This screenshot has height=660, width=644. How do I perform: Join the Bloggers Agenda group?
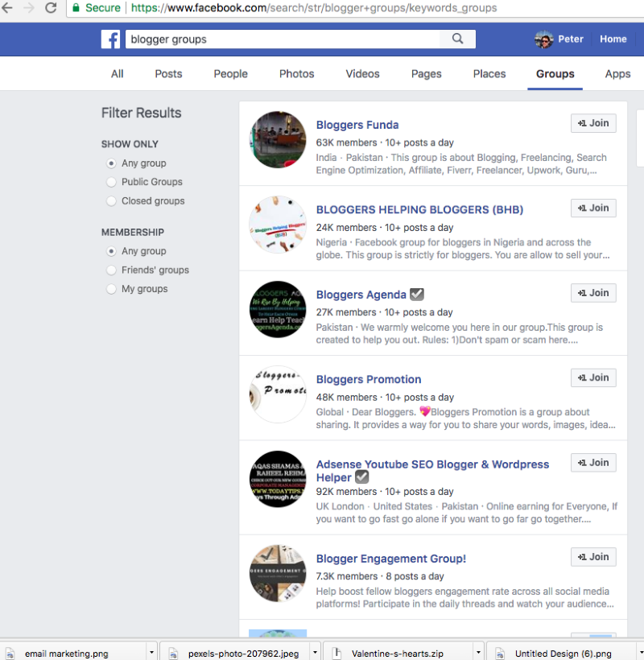593,292
